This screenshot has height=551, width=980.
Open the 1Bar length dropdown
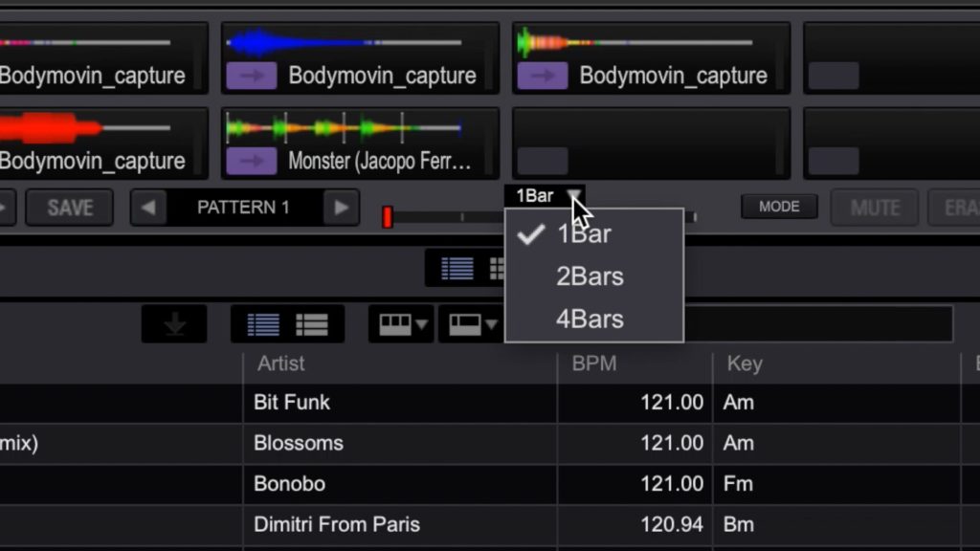tap(544, 195)
